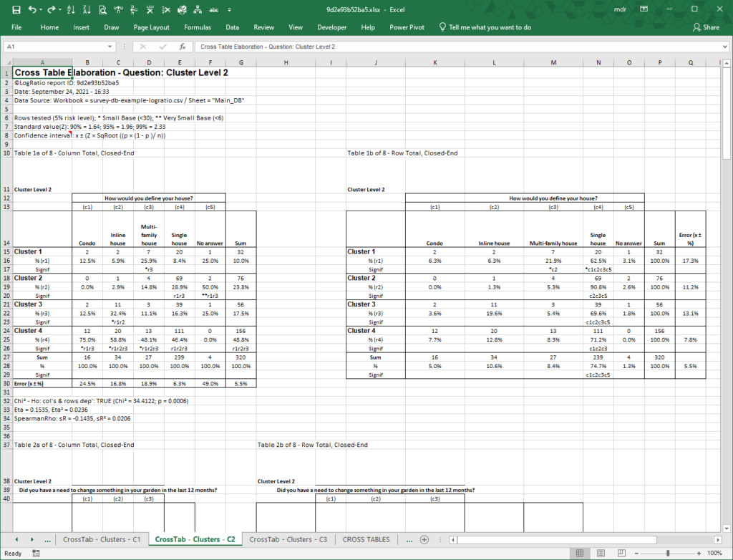The width and height of the screenshot is (733, 560).
Task: Select Normal view button in status bar
Action: (x=580, y=553)
